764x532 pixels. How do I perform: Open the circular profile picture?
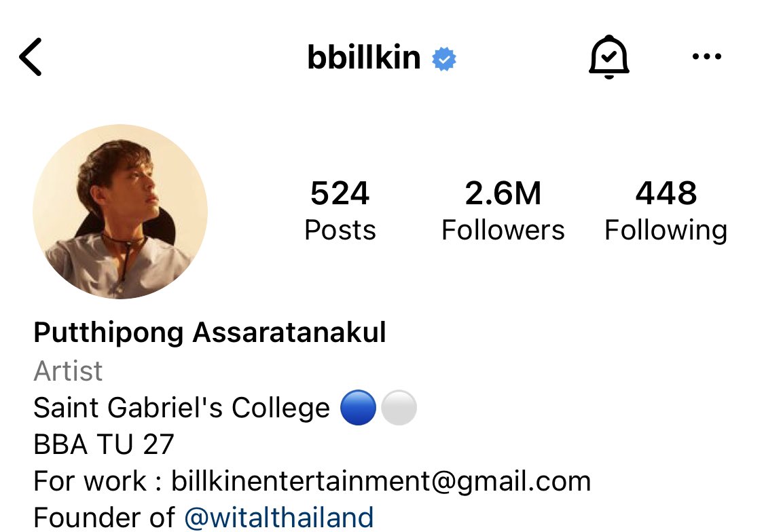[x=120, y=212]
